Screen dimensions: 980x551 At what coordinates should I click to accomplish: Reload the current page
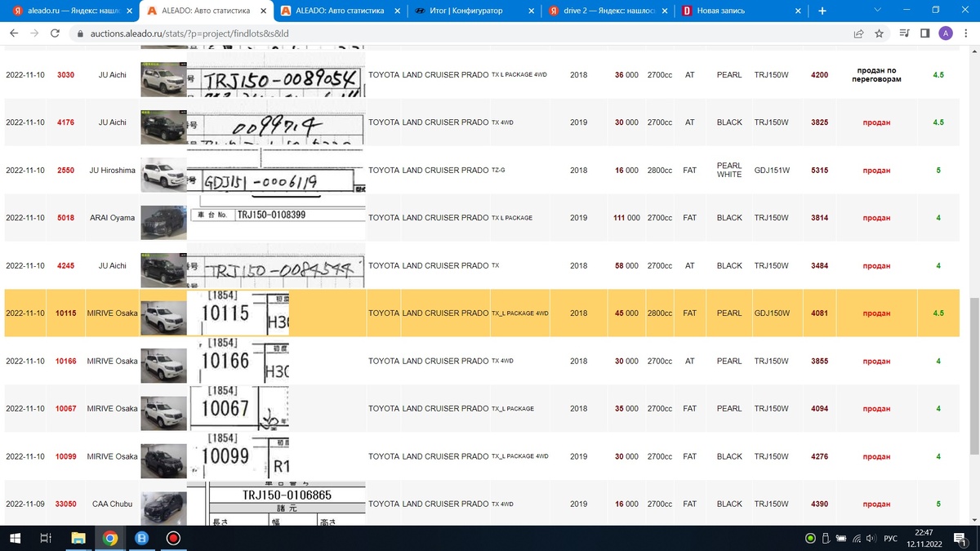tap(55, 33)
